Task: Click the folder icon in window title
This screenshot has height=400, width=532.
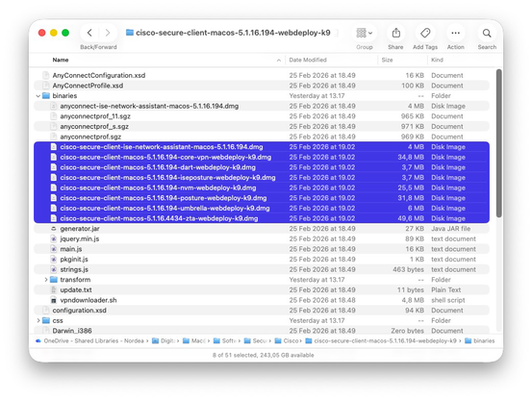Action: click(130, 33)
